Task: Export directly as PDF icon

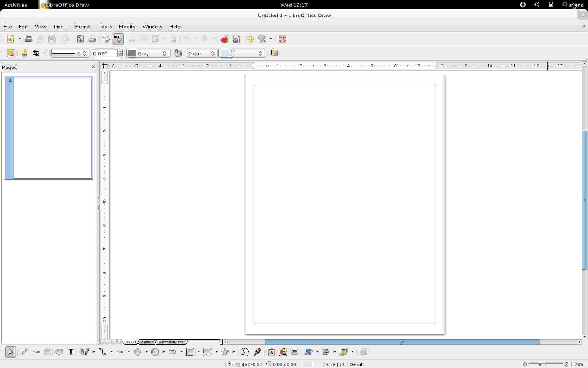Action: 80,39
